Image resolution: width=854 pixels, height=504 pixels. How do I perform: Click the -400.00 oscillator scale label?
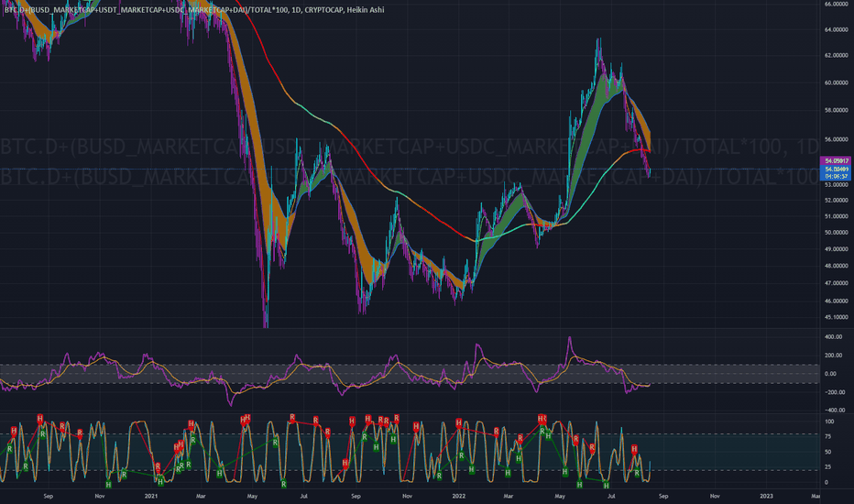point(834,411)
